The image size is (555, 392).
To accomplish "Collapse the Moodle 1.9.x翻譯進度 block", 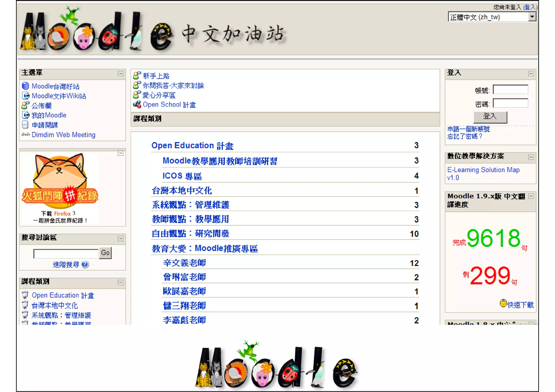I will click(531, 196).
